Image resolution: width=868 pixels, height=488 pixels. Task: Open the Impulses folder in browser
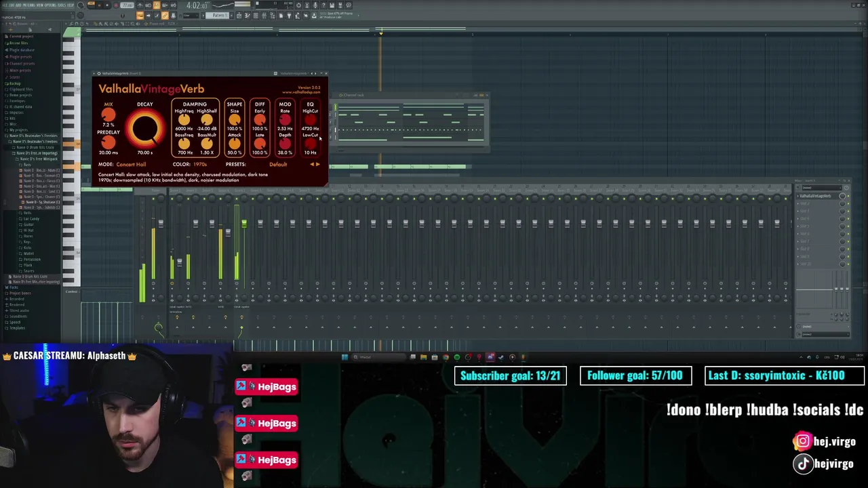pos(16,113)
